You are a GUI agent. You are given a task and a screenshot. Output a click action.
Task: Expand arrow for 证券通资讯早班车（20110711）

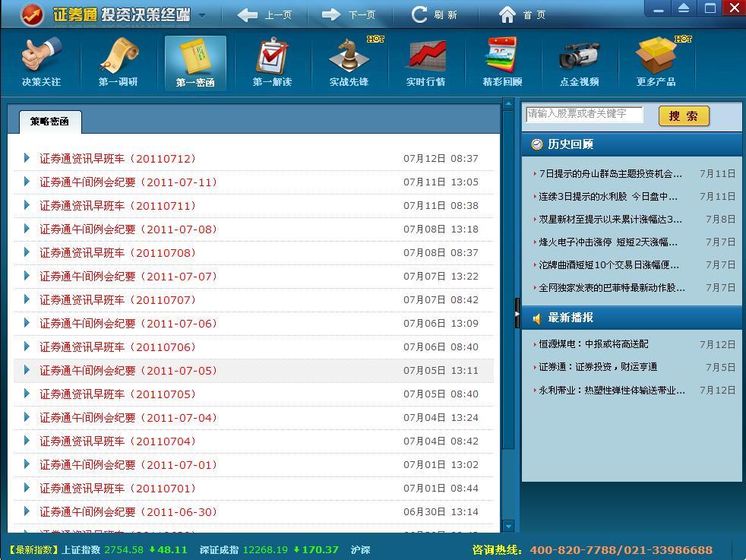(27, 205)
